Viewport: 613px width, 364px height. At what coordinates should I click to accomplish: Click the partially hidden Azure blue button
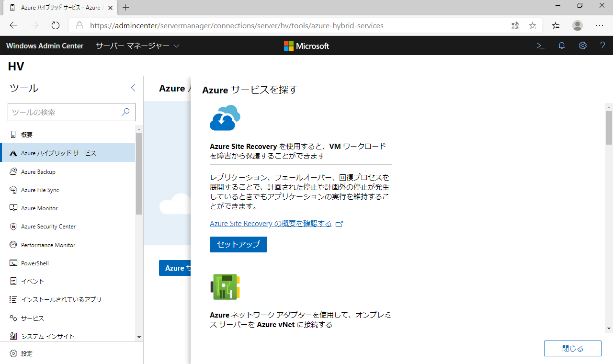pyautogui.click(x=175, y=268)
